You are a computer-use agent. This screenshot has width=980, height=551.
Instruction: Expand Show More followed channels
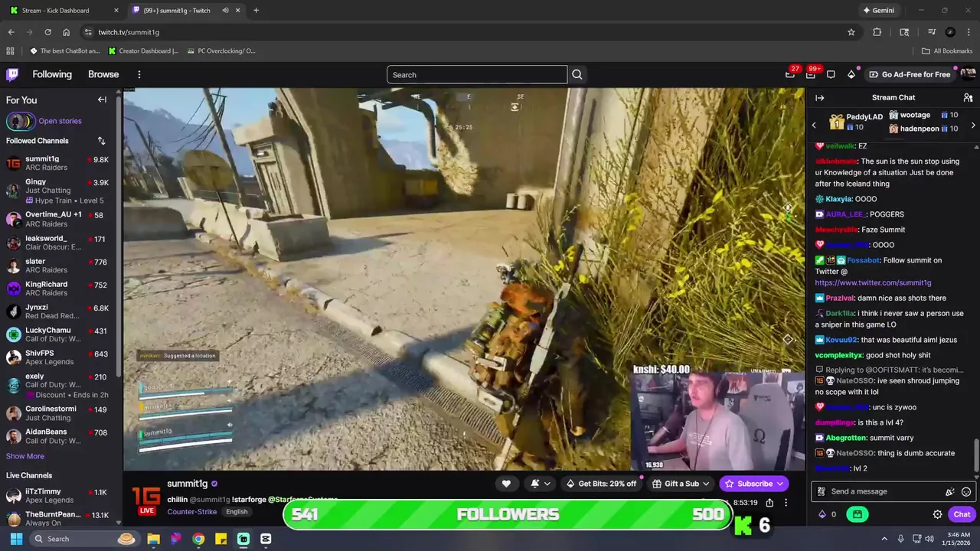pos(25,456)
